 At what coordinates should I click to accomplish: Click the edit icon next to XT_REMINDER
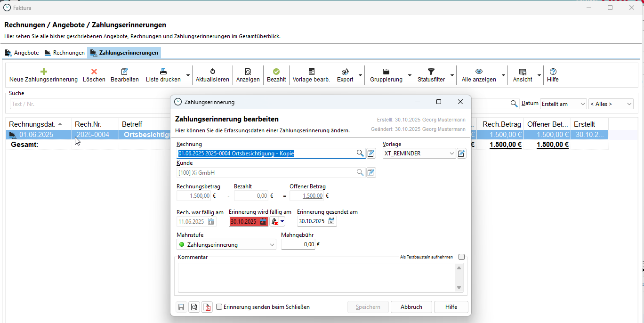coord(461,153)
